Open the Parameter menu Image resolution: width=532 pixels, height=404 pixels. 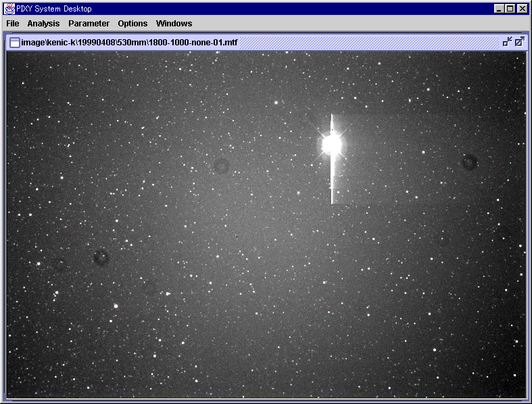[89, 24]
